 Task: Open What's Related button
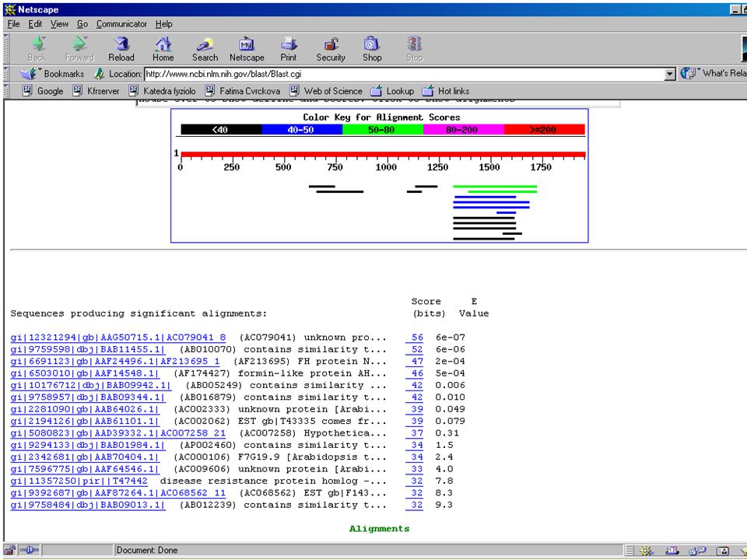coord(714,73)
